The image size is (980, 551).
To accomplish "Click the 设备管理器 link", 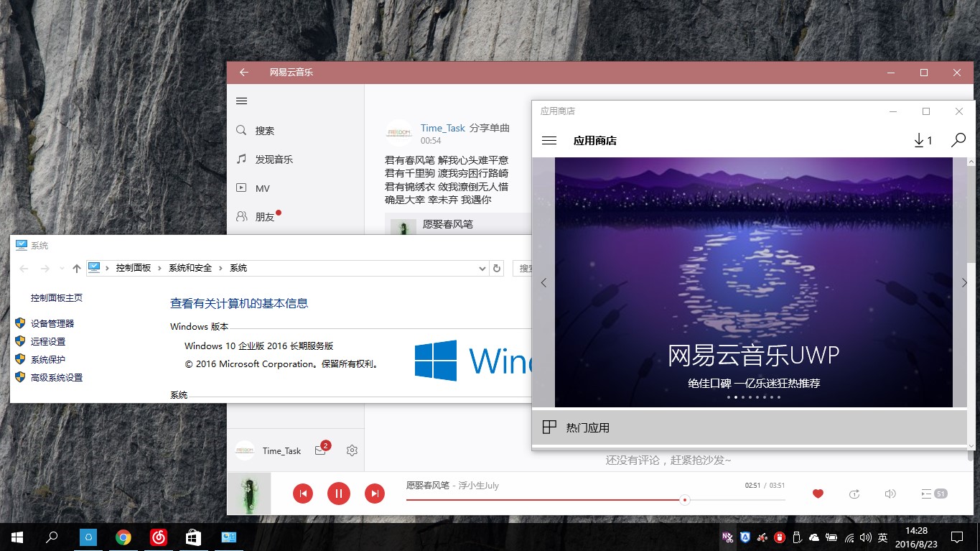I will (x=52, y=324).
